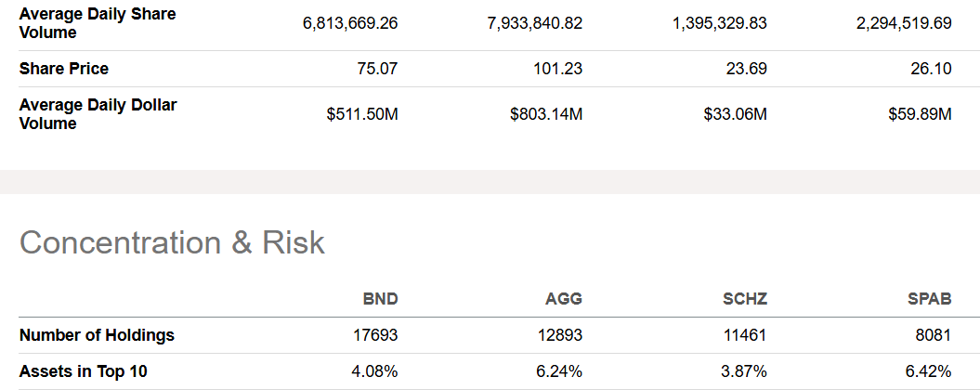Click the Number of Holdings row label
The width and height of the screenshot is (980, 390).
click(97, 335)
